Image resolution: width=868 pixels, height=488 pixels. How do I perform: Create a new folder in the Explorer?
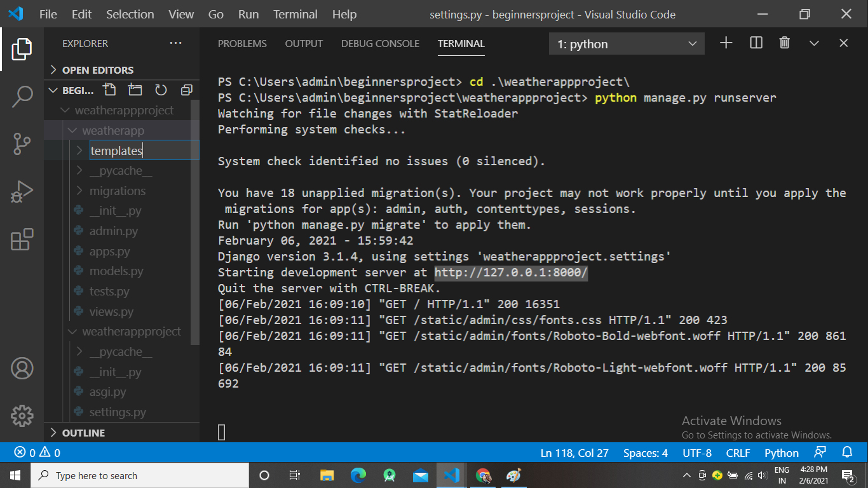click(135, 90)
